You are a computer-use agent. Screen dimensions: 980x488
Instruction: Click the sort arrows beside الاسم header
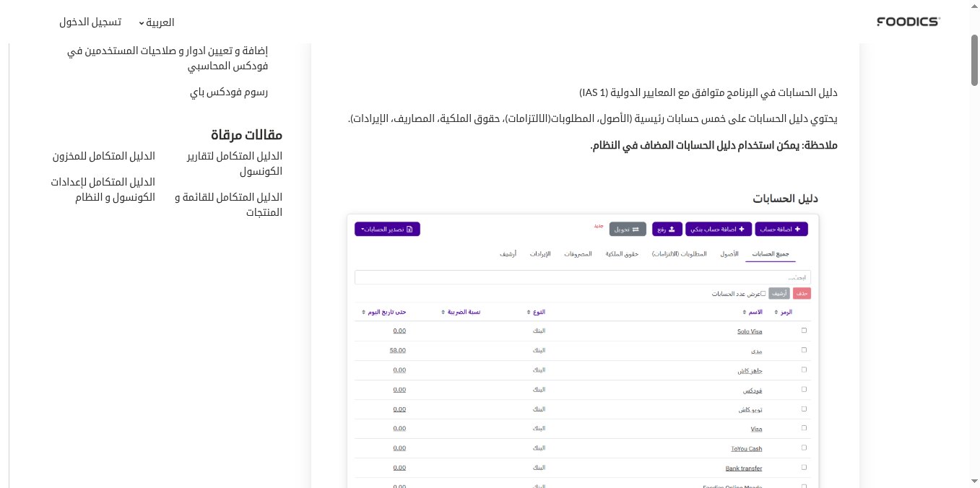745,312
